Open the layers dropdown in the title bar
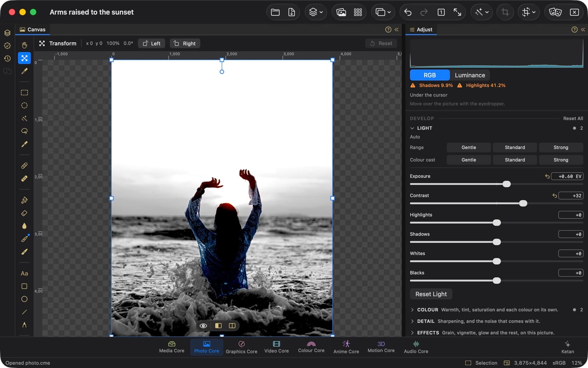The image size is (588, 368). click(316, 12)
